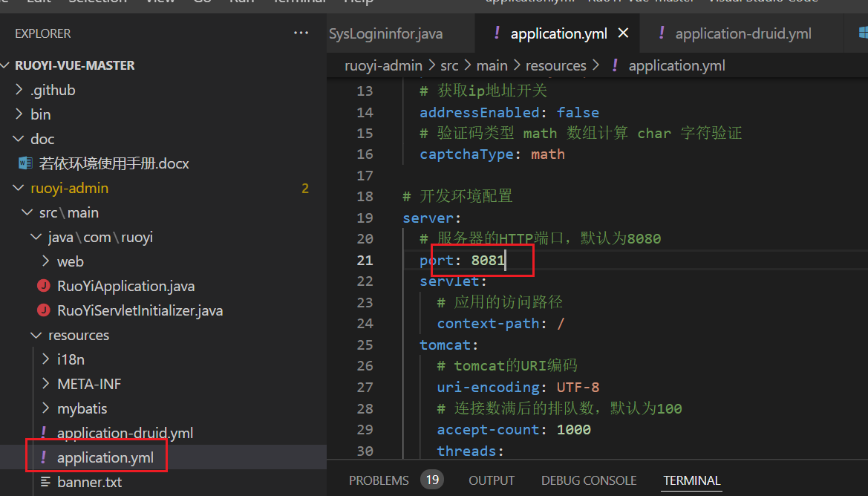Click resources in the breadcrumb path
The height and width of the screenshot is (496, 868).
click(556, 65)
